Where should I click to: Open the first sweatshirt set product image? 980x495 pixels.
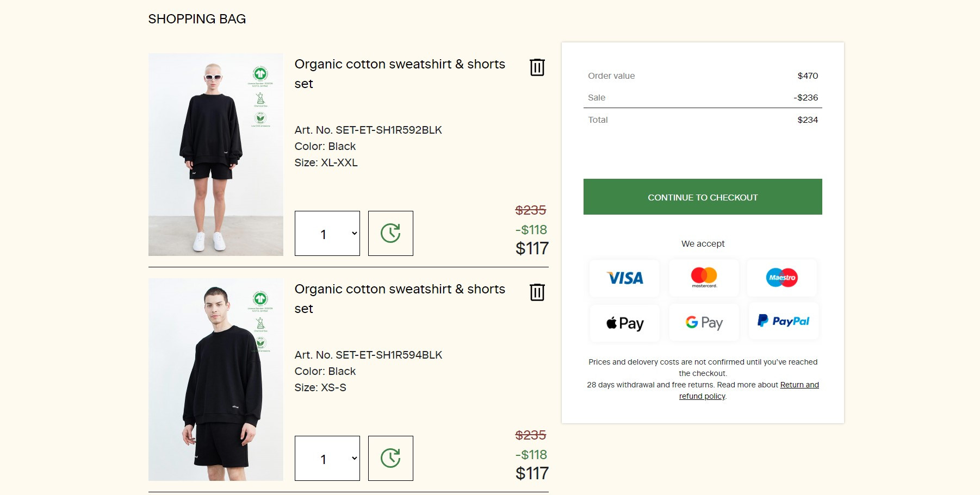(216, 154)
